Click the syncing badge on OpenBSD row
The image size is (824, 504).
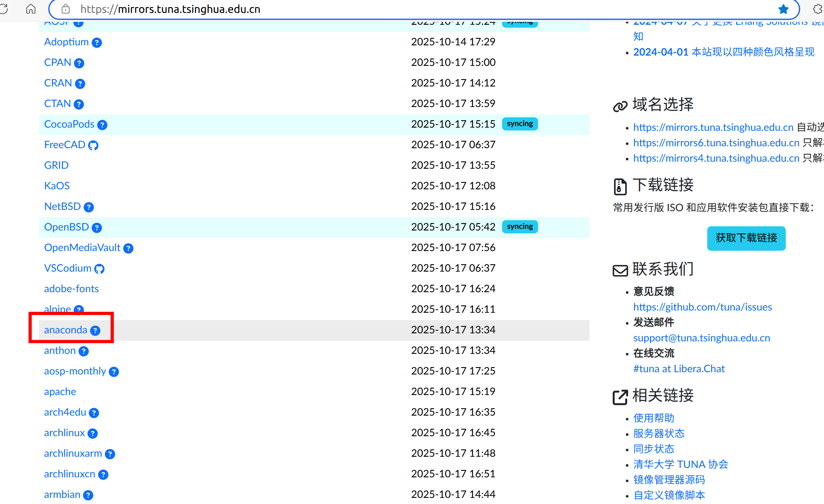coord(520,227)
